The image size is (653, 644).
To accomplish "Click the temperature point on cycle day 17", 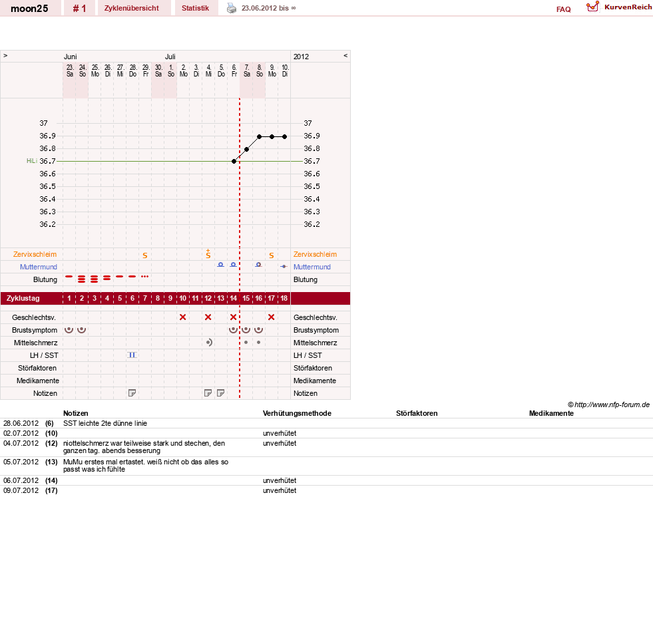I will (272, 136).
